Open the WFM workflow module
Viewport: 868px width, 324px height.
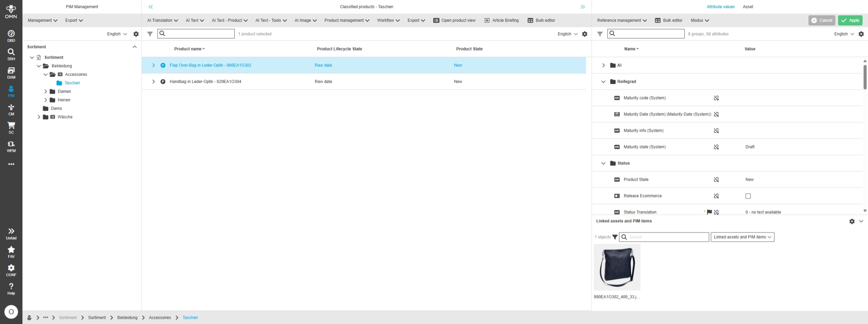pos(11,146)
